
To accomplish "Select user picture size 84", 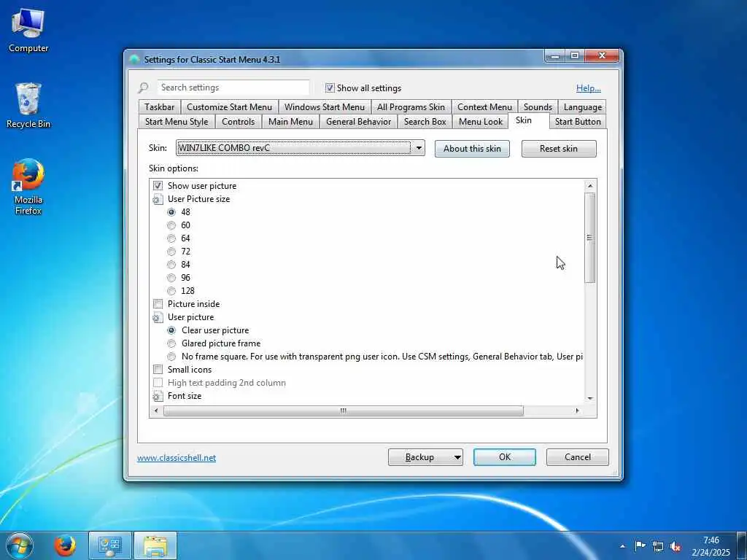I will [x=171, y=265].
